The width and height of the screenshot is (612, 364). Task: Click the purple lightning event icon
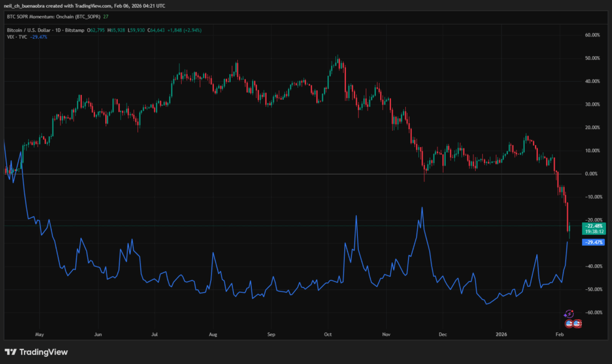tap(569, 314)
